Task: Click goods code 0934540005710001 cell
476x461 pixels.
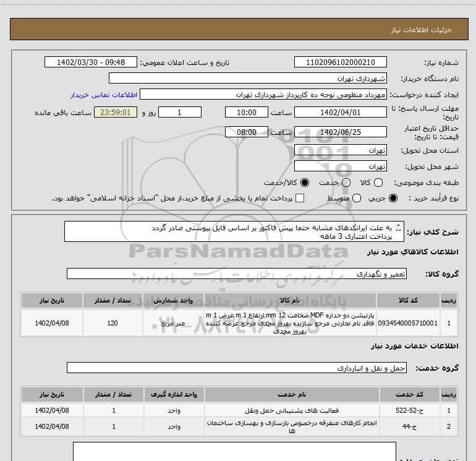Action: (x=408, y=323)
